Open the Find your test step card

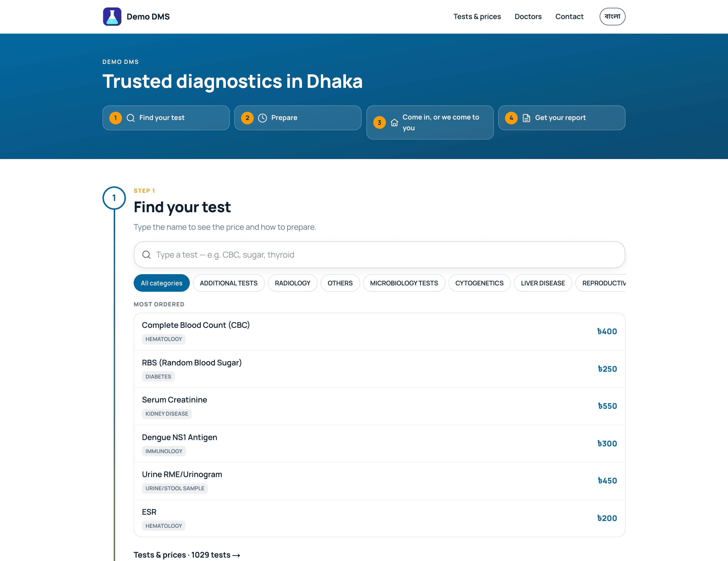(166, 118)
